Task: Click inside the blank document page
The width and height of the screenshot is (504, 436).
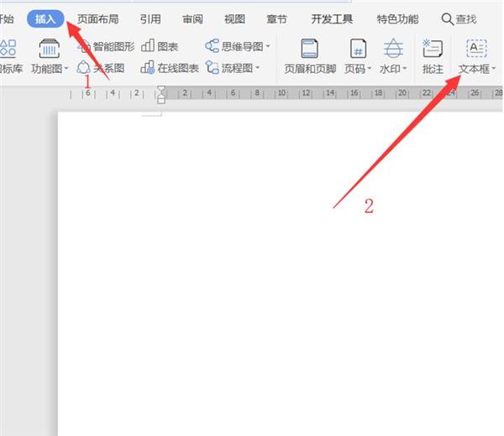Action: click(280, 273)
